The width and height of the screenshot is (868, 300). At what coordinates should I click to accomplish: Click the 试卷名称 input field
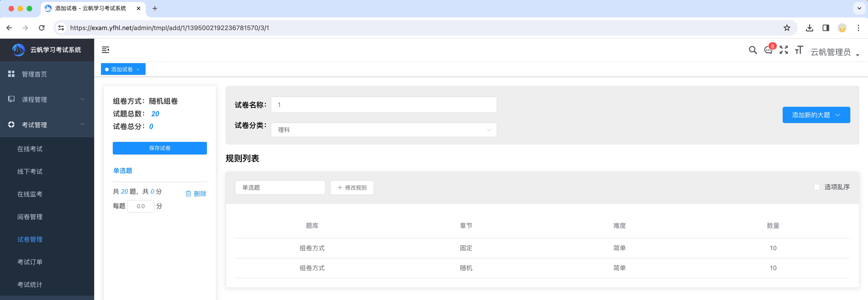[x=384, y=105]
